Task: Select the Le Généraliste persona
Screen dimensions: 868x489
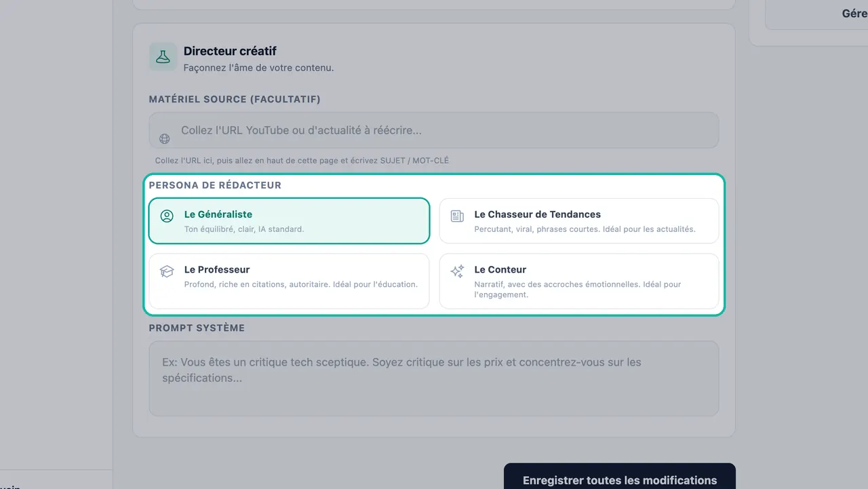Action: click(x=290, y=220)
